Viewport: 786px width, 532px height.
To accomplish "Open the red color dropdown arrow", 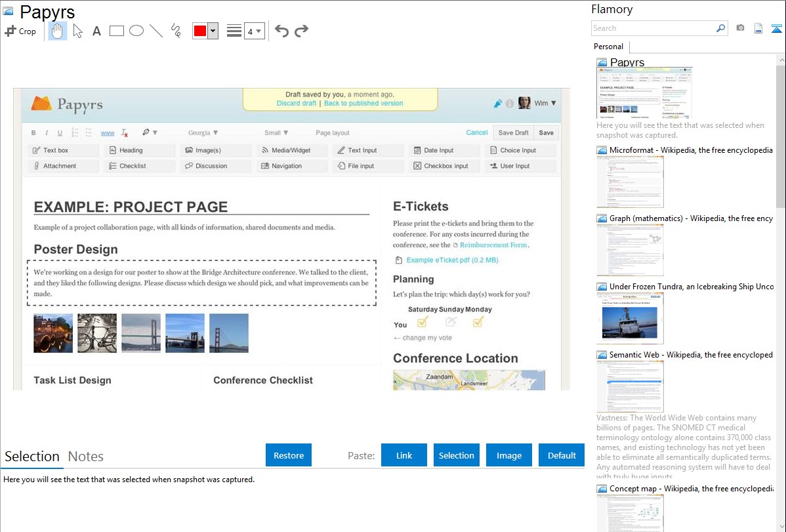I will pos(213,31).
